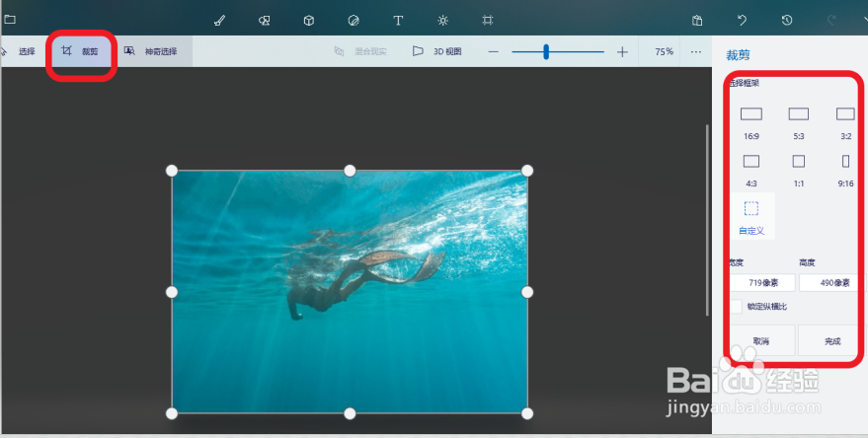Click the top-left crop corner handle
Screen dimensions: 868x438
172,171
